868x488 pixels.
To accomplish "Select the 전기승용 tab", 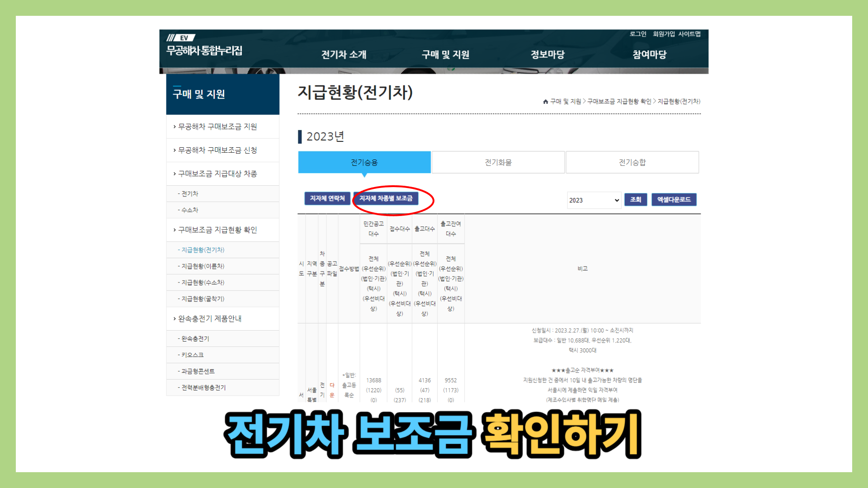I will 364,162.
